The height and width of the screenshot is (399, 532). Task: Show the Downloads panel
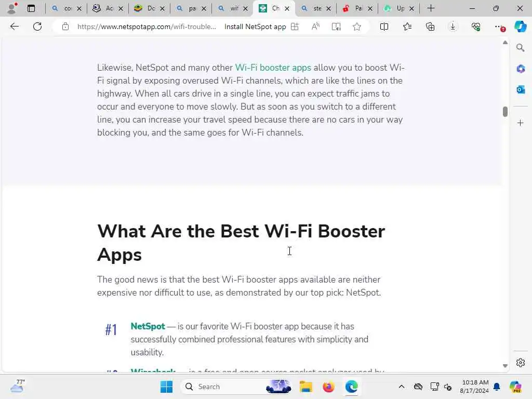pyautogui.click(x=453, y=26)
